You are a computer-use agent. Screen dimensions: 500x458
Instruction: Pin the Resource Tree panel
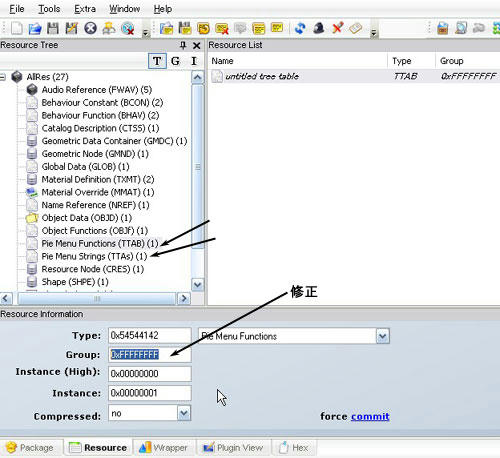[x=183, y=45]
